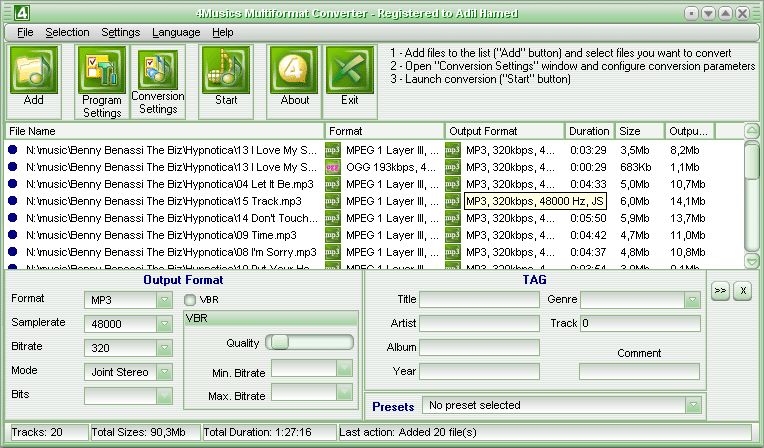
Task: Click the Title tag input field
Action: [x=478, y=300]
